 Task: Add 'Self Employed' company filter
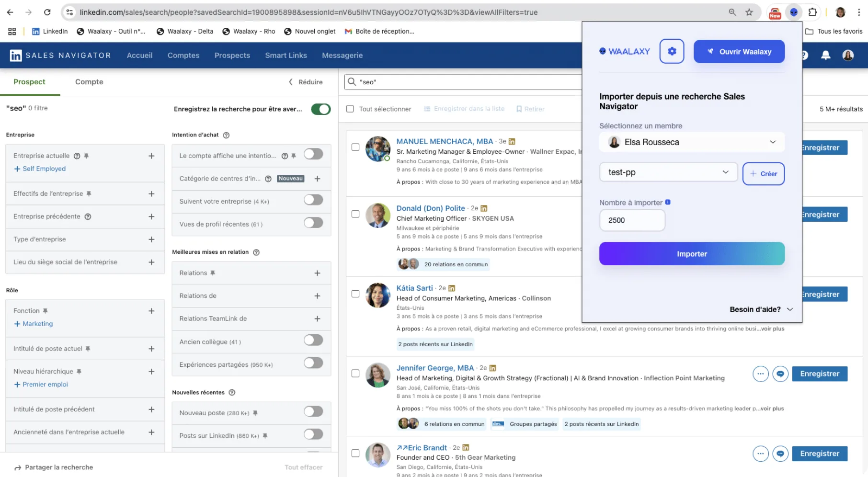click(40, 169)
